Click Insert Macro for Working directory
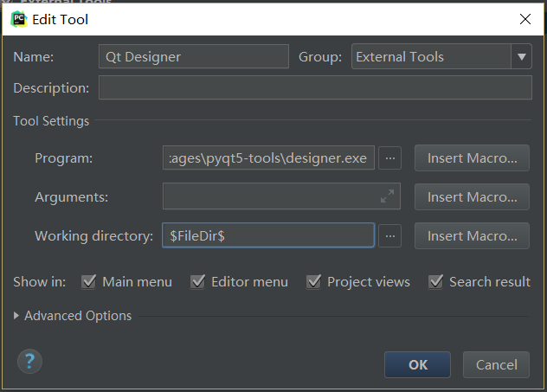Viewport: 547px width, 392px height. point(472,235)
